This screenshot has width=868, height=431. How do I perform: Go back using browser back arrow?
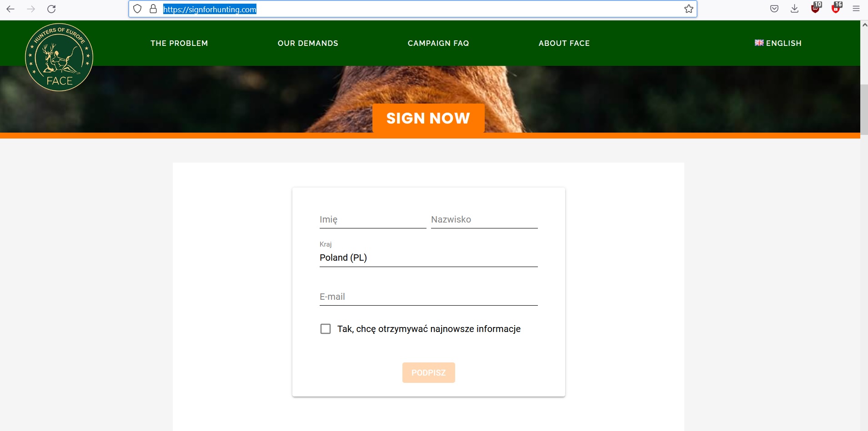click(x=10, y=9)
